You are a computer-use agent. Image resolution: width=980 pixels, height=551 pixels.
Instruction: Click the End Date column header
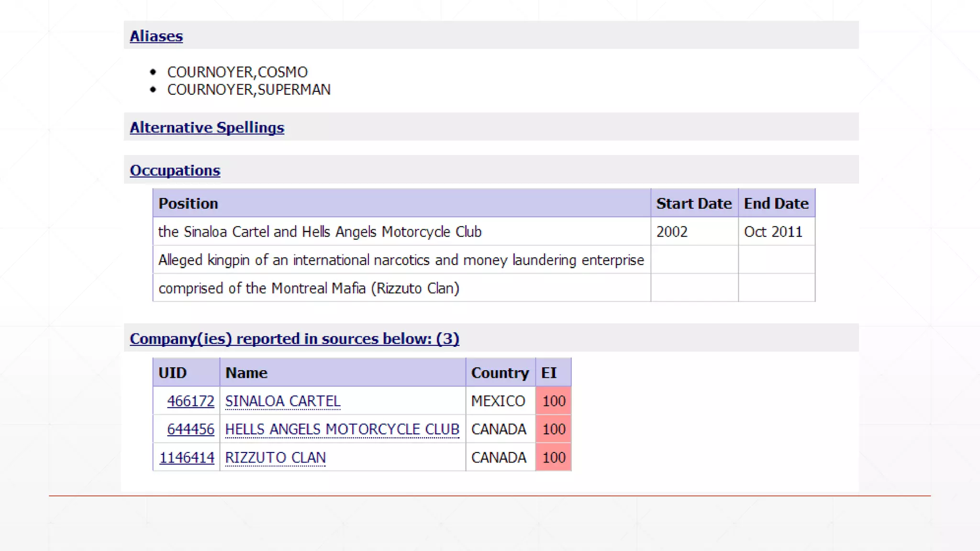(x=776, y=204)
